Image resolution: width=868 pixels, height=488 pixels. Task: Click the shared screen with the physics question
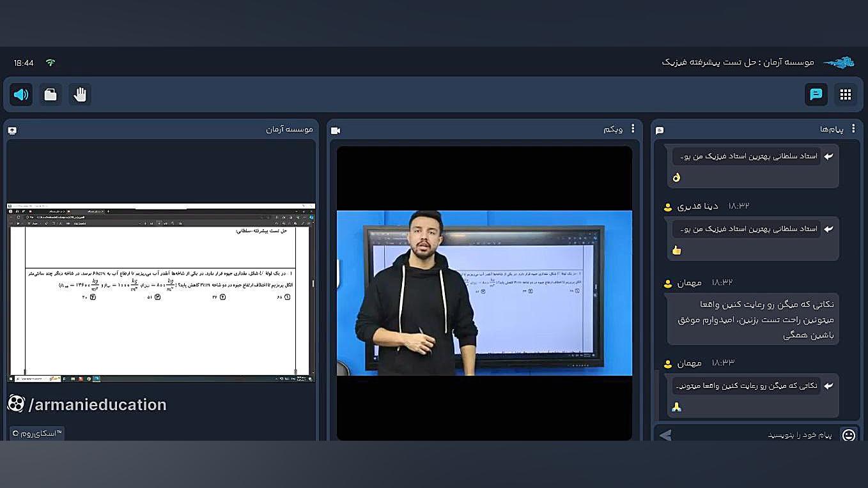click(160, 293)
